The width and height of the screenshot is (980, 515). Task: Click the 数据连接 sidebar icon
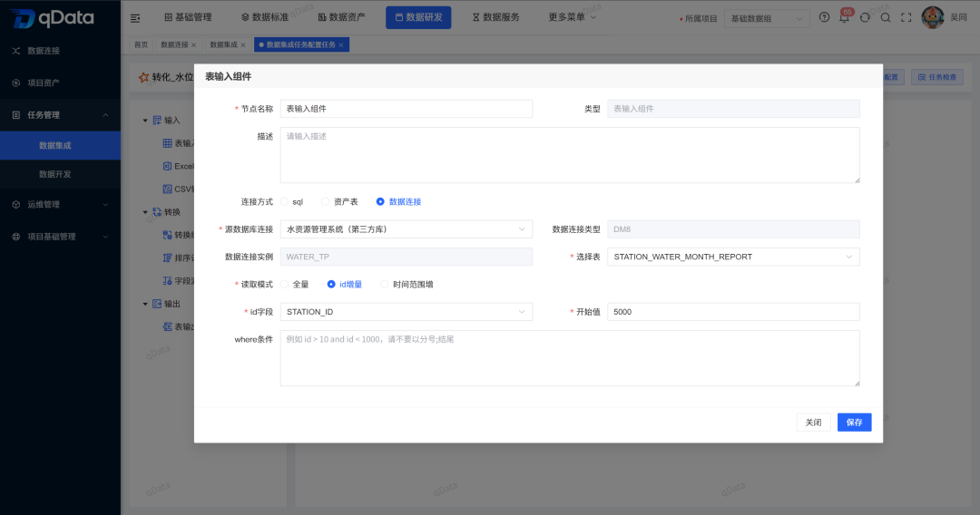[16, 51]
